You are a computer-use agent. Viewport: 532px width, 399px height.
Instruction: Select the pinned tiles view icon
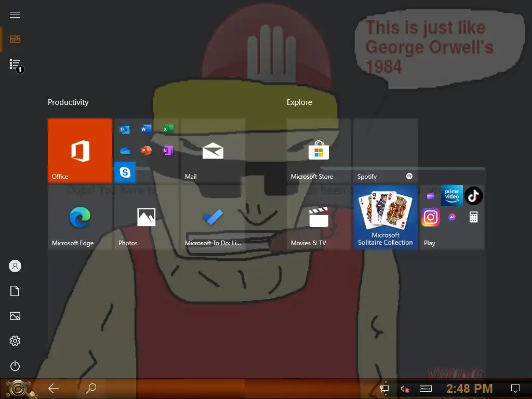15,39
